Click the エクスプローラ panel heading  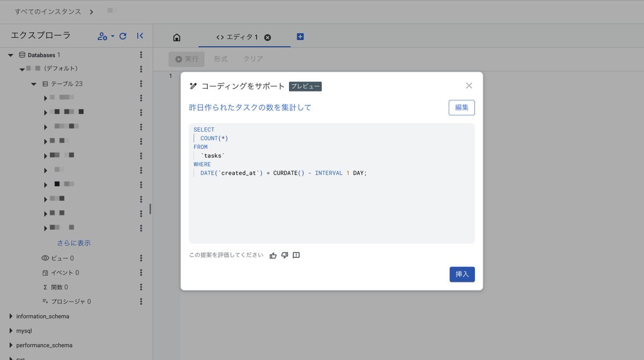click(41, 35)
